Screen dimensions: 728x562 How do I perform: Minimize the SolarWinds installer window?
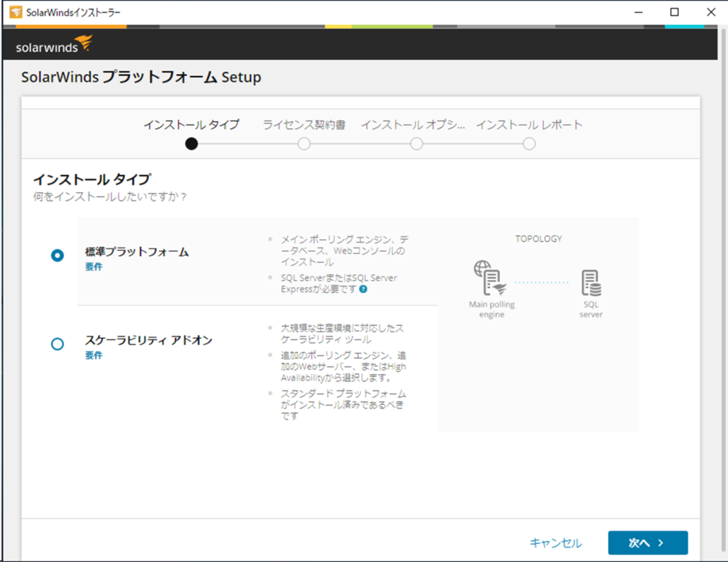pos(639,12)
